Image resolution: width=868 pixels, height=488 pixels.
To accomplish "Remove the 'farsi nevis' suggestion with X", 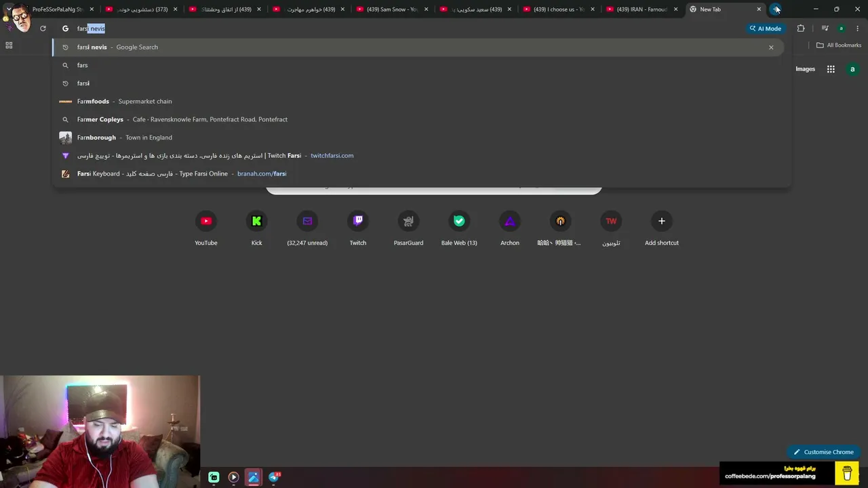I will tap(771, 47).
